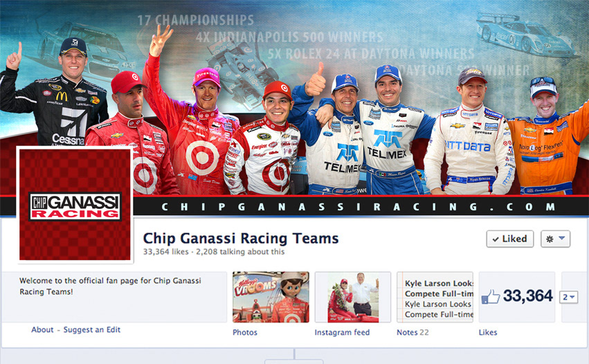This screenshot has width=589, height=364.
Task: Click the Notes 22 label
Action: coord(413,332)
